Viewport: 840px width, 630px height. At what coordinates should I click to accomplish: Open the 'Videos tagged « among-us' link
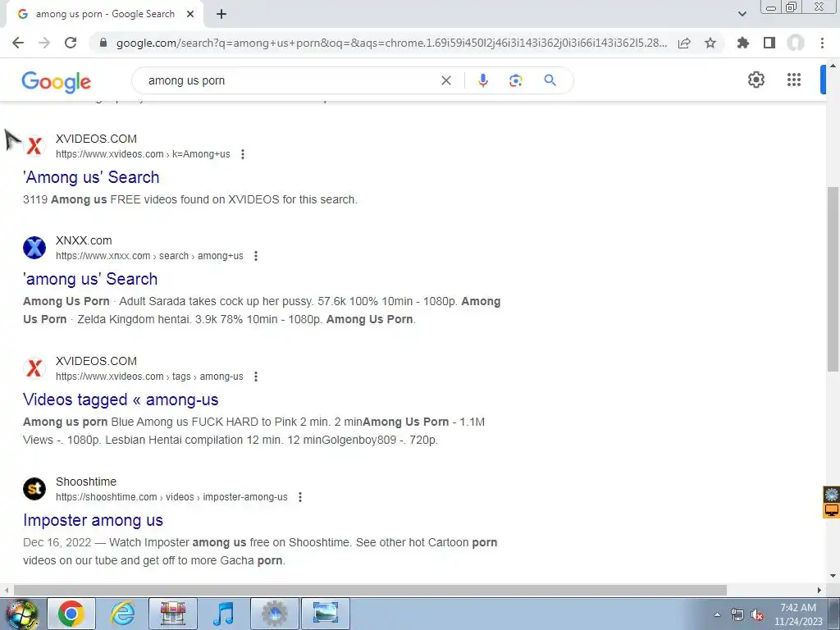tap(121, 399)
